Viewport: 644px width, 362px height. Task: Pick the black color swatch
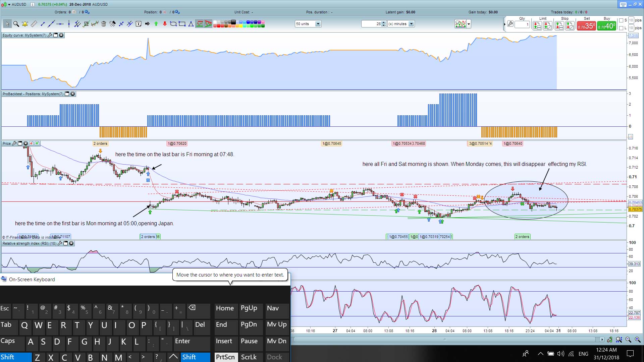(x=233, y=22)
